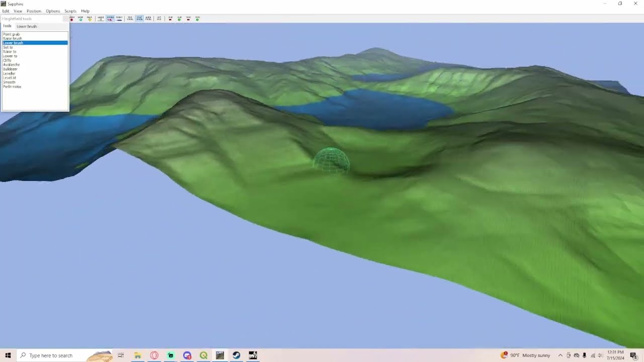This screenshot has height=362, width=644.
Task: Open the View menu
Action: pos(18,11)
